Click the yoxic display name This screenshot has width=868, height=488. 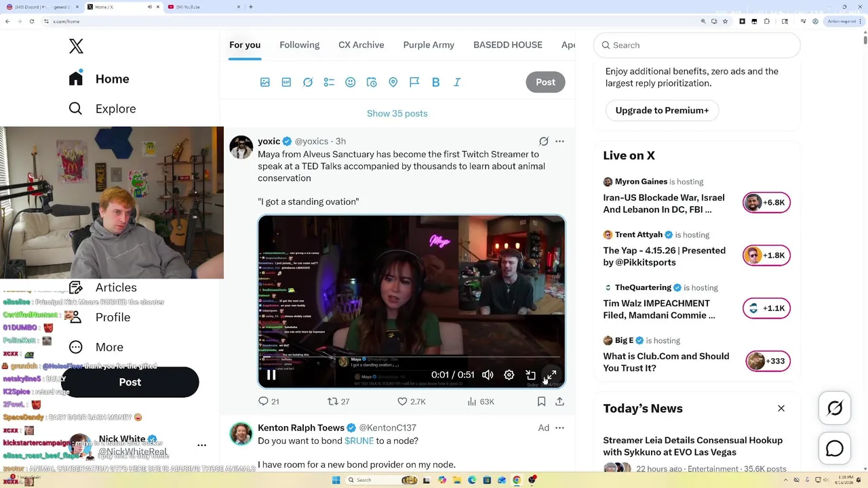click(x=269, y=141)
